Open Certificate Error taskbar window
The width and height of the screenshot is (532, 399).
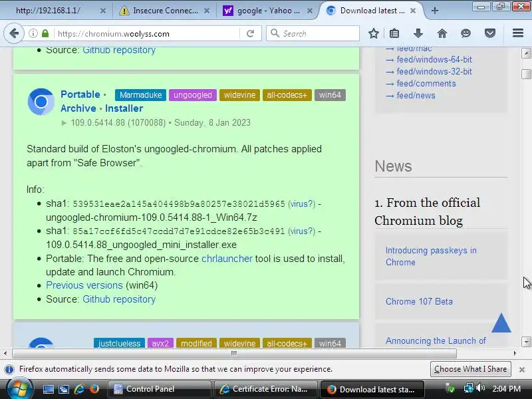pyautogui.click(x=265, y=389)
